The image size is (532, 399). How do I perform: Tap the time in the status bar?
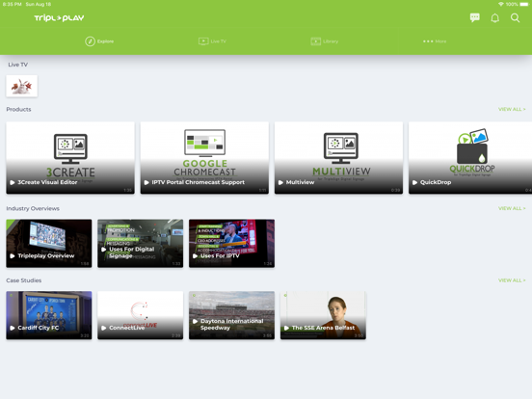(x=13, y=4)
